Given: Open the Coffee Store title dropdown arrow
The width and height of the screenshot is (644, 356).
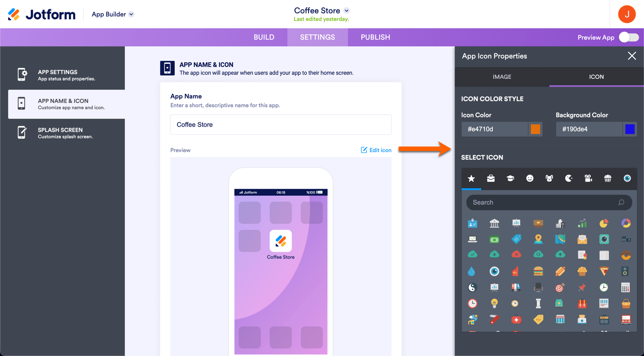Looking at the screenshot, I should pyautogui.click(x=347, y=11).
